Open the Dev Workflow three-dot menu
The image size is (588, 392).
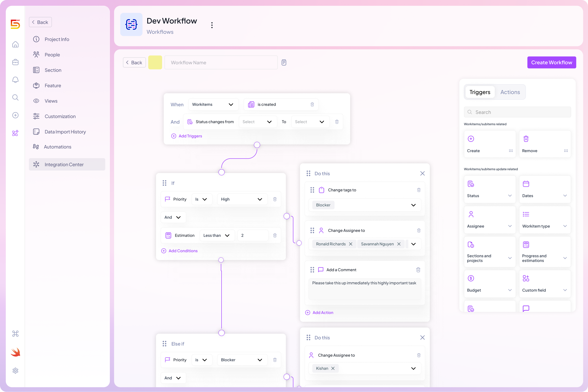(x=212, y=25)
